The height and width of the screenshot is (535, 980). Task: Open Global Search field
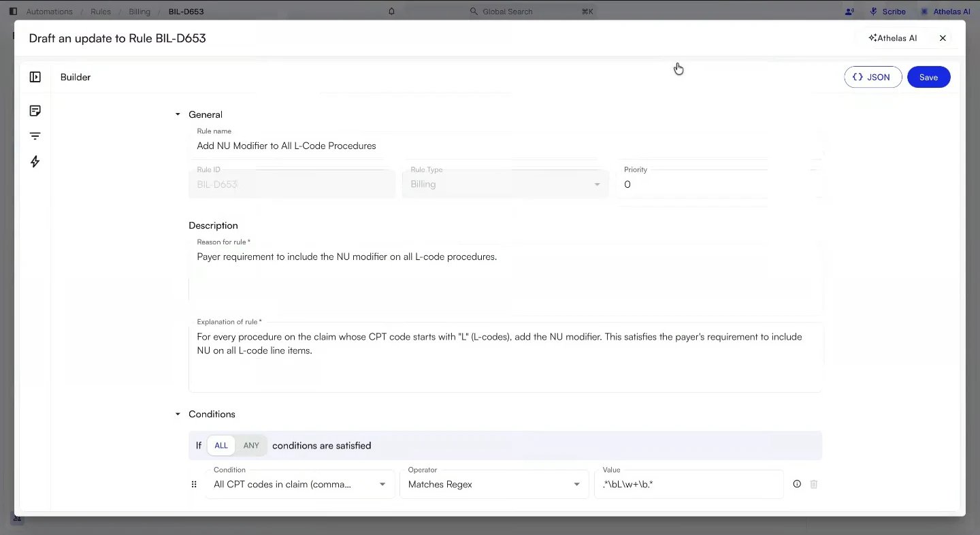pyautogui.click(x=531, y=12)
